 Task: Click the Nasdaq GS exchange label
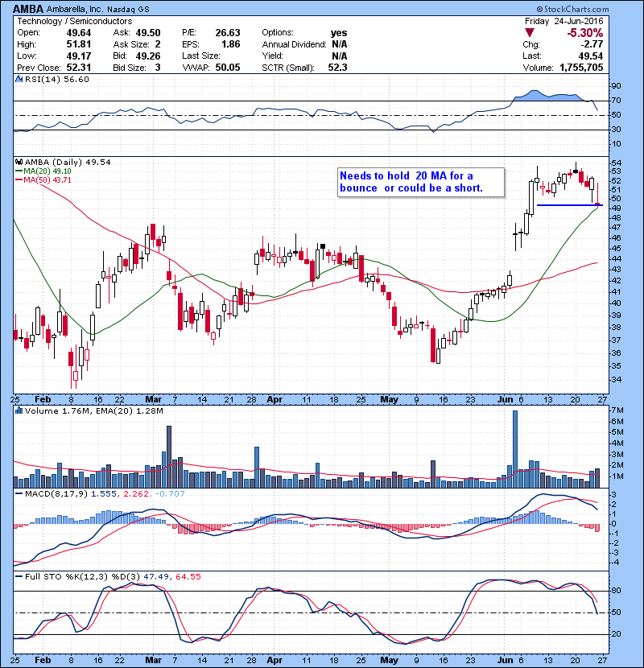click(128, 10)
